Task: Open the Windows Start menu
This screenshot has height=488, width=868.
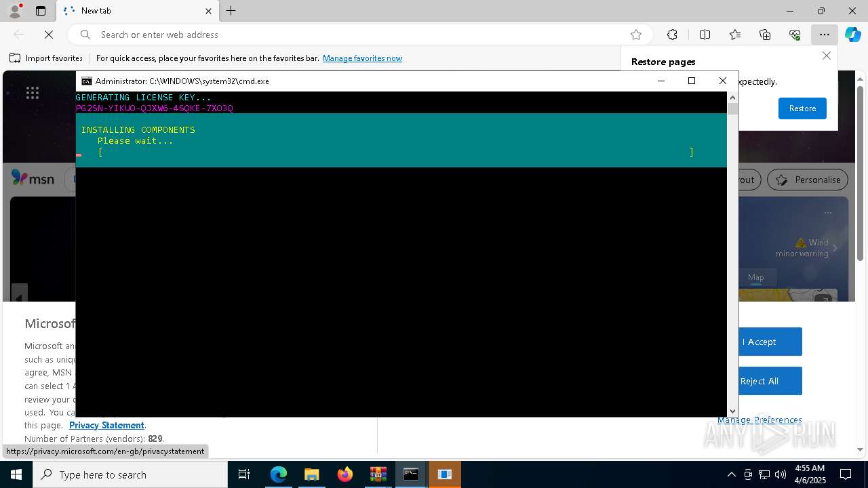Action: (x=16, y=474)
